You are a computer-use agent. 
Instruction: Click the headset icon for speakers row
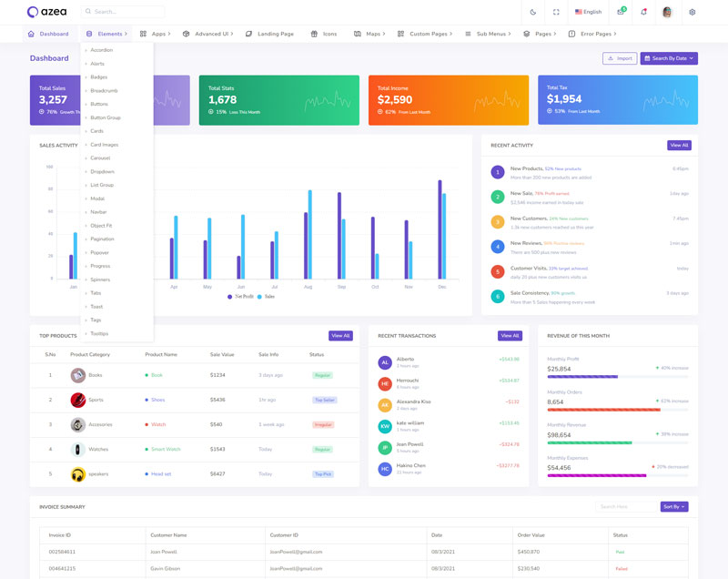[x=78, y=474]
